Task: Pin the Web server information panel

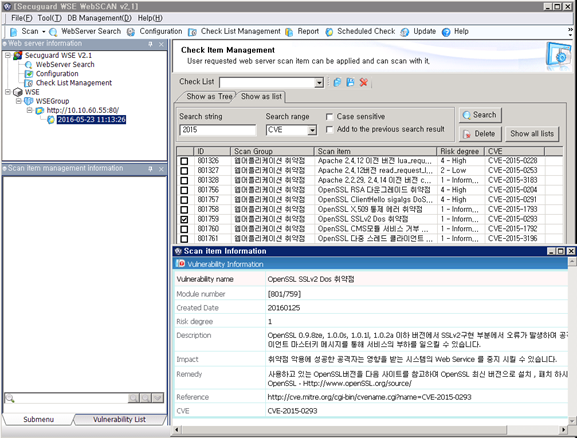Action: click(150, 44)
